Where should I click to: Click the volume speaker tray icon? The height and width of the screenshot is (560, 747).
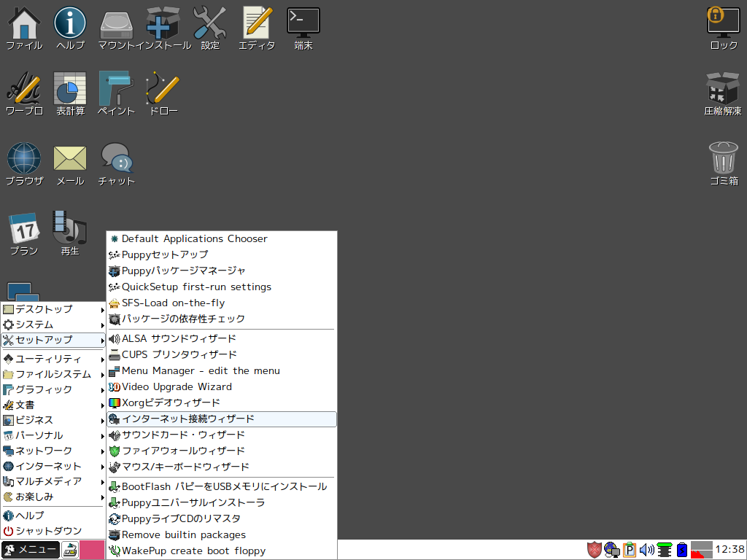647,550
